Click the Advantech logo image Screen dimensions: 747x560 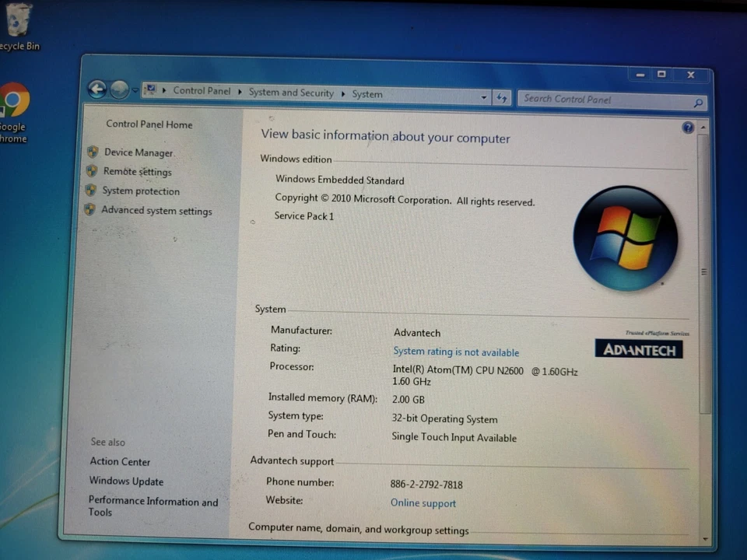tap(638, 348)
